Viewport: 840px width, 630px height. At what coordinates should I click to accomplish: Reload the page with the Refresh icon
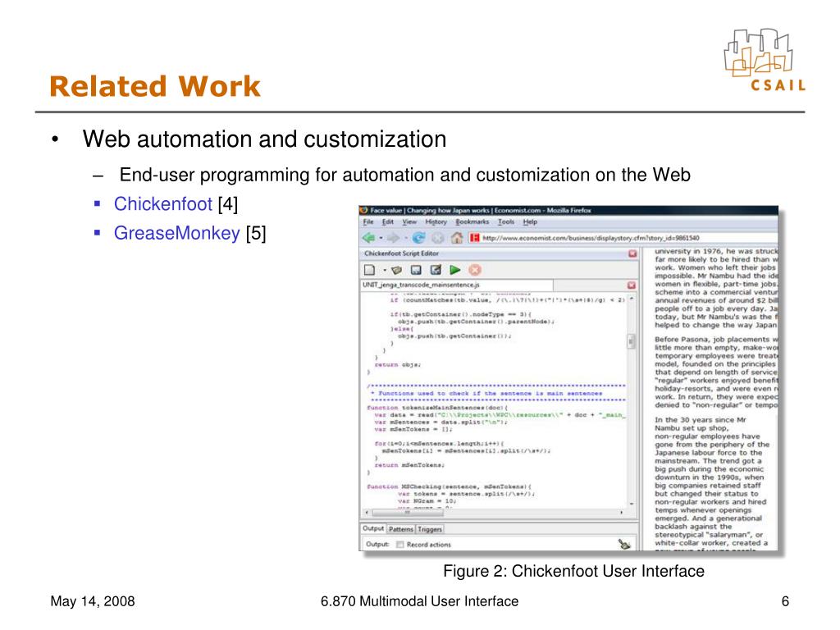pyautogui.click(x=418, y=238)
